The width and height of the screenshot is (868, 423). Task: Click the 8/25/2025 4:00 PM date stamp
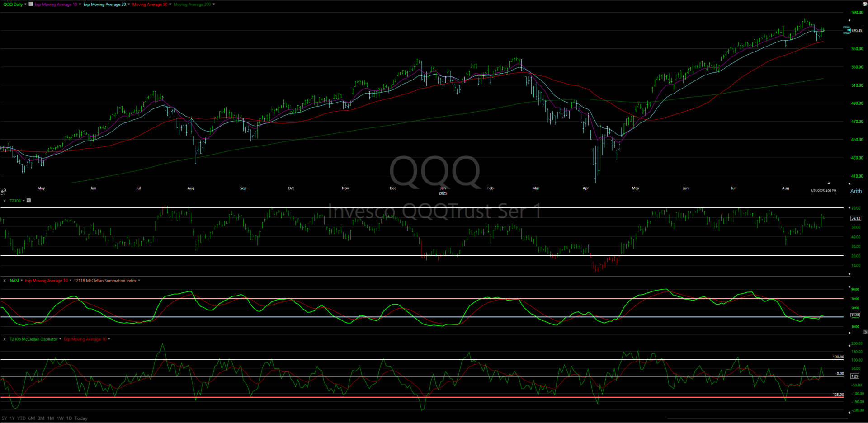(823, 191)
